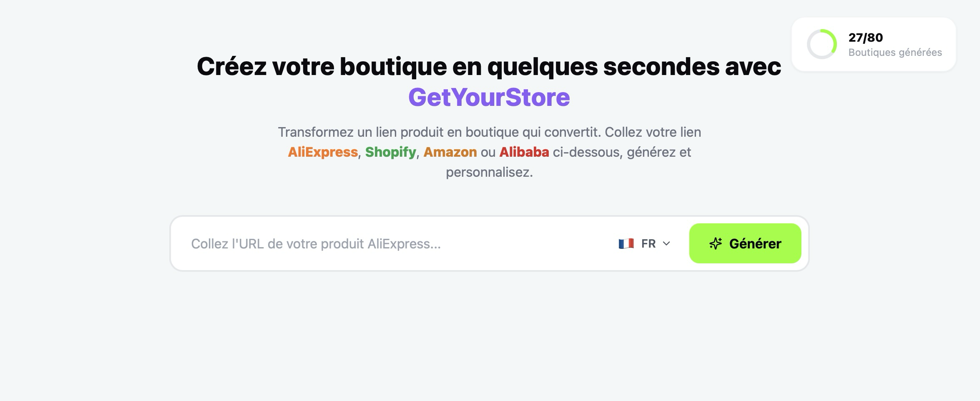This screenshot has height=401, width=980.
Task: Click the 27/80 counter text
Action: coord(866,38)
